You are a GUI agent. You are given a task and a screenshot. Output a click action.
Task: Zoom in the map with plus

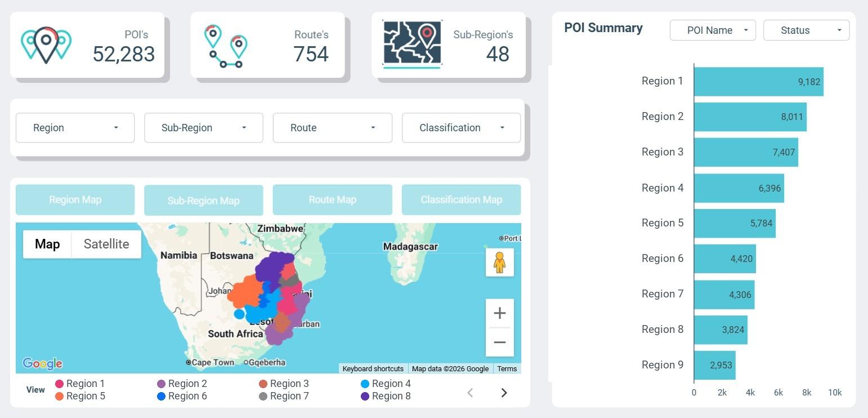pos(499,313)
